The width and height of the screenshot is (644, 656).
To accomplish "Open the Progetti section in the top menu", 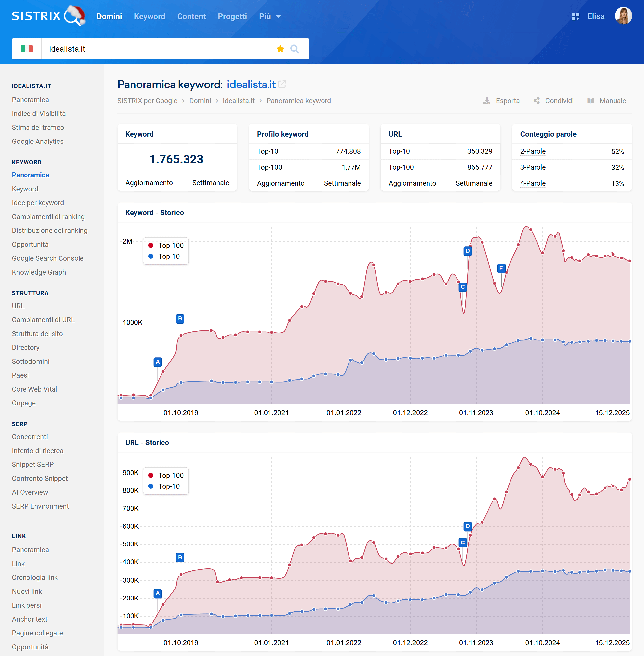I will tap(232, 16).
